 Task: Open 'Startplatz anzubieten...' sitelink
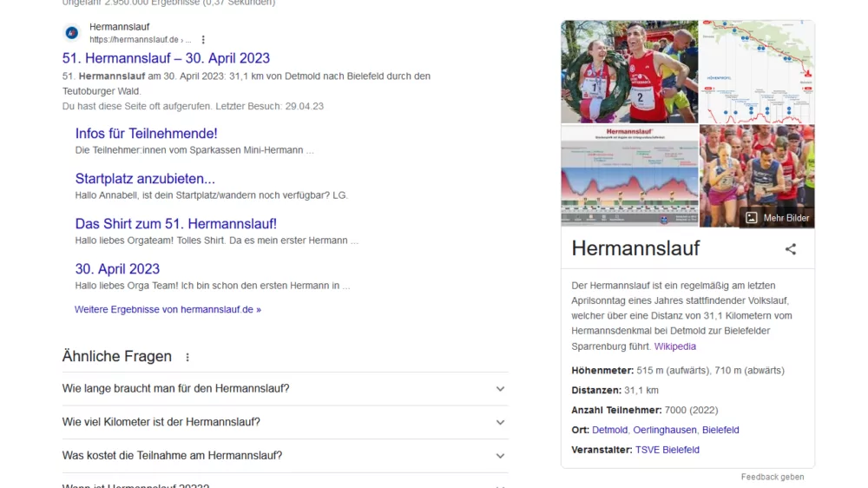click(x=145, y=178)
